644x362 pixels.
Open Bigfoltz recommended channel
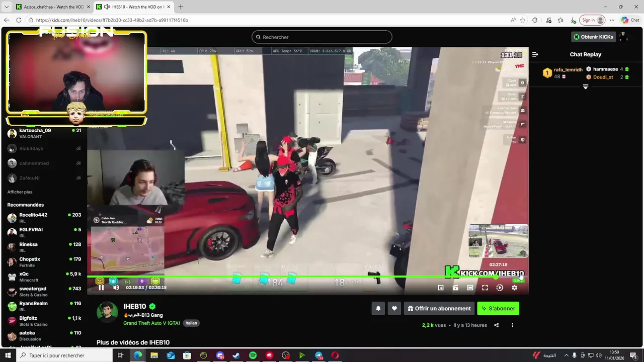tap(44, 321)
